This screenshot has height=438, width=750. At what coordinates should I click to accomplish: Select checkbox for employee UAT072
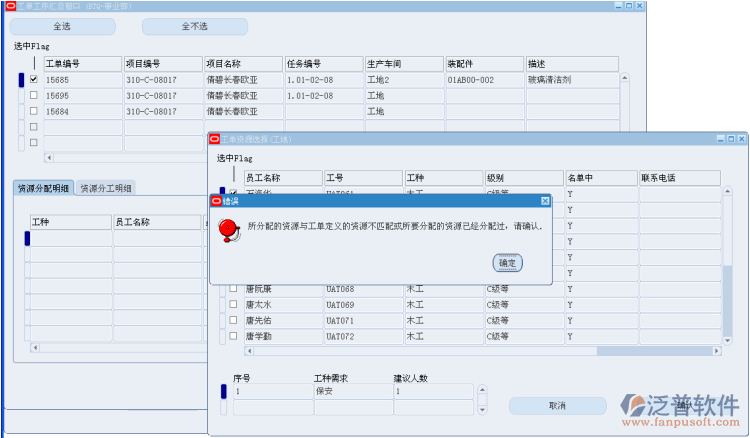(x=234, y=337)
